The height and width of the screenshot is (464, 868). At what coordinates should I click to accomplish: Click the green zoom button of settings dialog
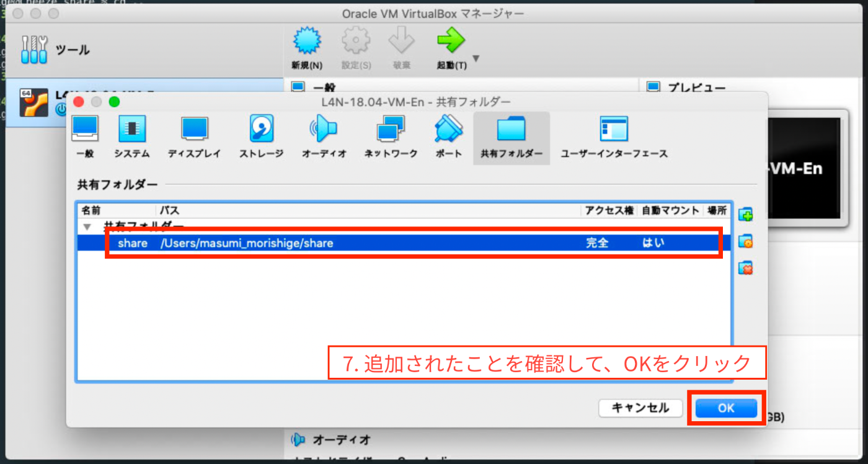click(114, 102)
